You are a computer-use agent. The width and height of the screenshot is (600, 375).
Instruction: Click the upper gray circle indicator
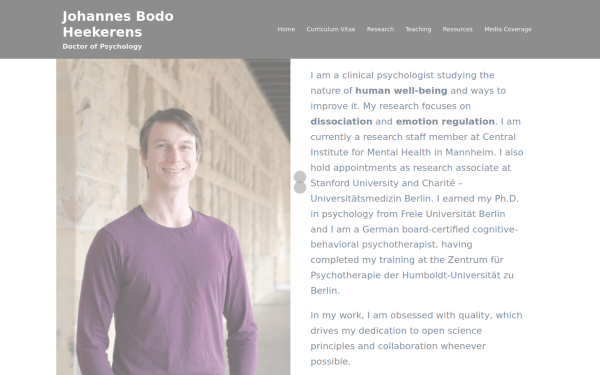point(300,177)
